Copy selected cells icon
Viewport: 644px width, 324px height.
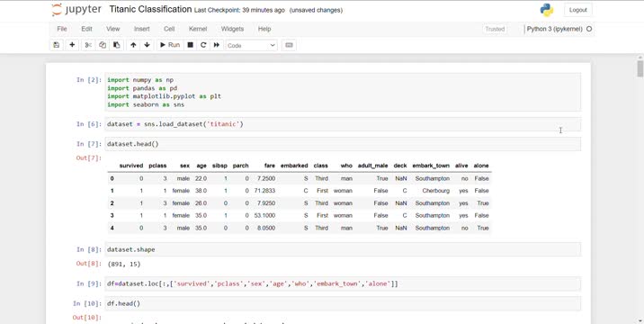pyautogui.click(x=103, y=45)
